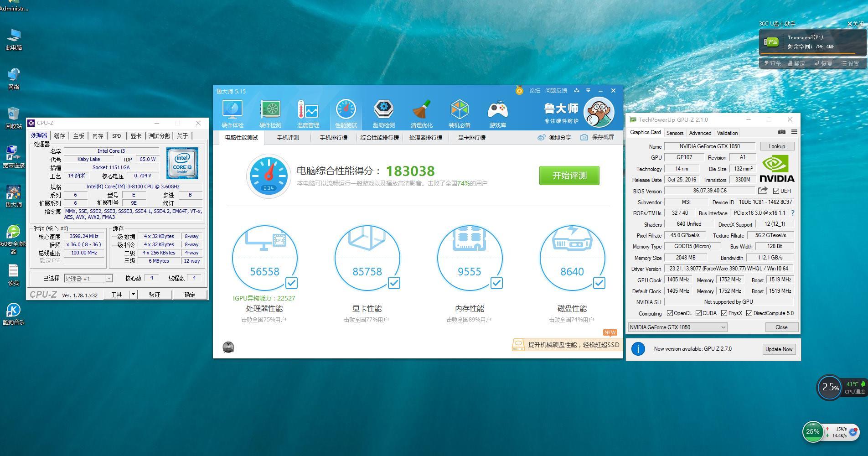Click the Bus Interface question mark in GPU-Z
Image resolution: width=868 pixels, height=456 pixels.
click(x=793, y=213)
